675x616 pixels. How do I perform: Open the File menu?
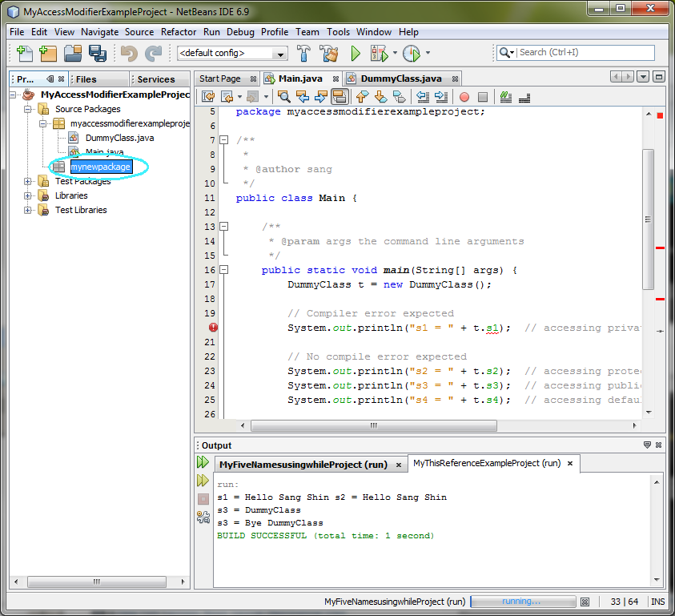[17, 32]
